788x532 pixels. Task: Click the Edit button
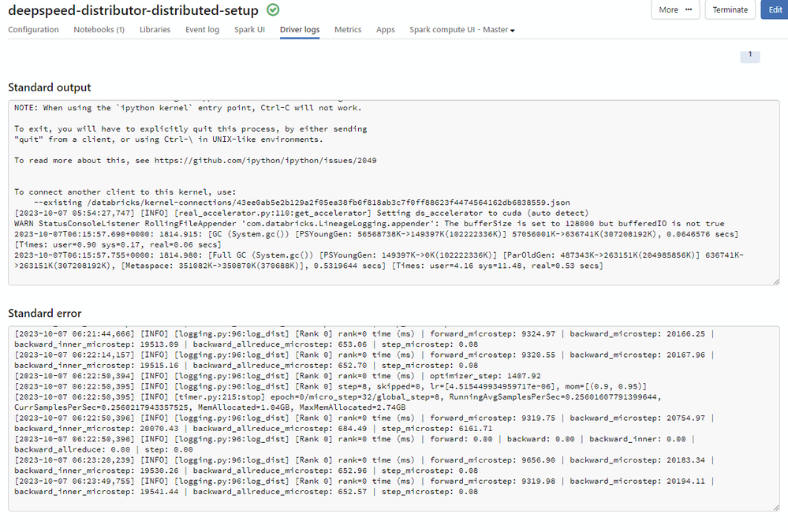[x=773, y=9]
